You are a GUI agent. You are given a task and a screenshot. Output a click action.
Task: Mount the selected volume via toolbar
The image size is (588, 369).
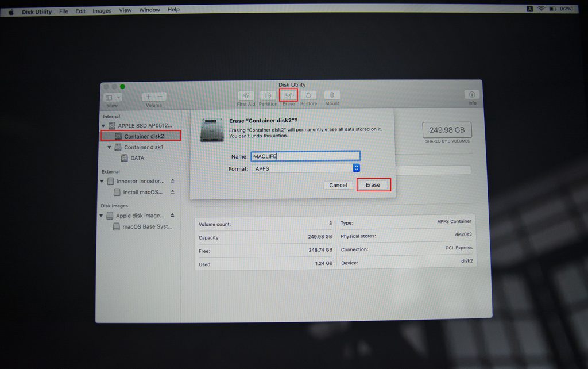point(331,96)
